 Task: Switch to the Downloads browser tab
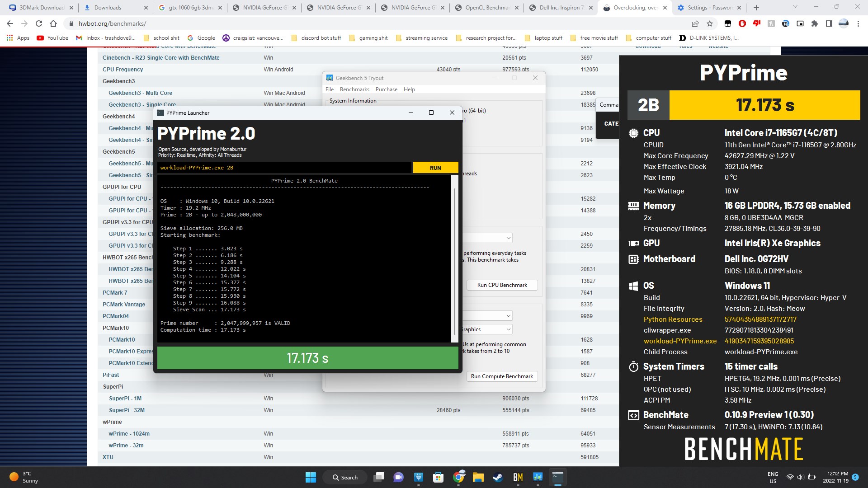(115, 8)
